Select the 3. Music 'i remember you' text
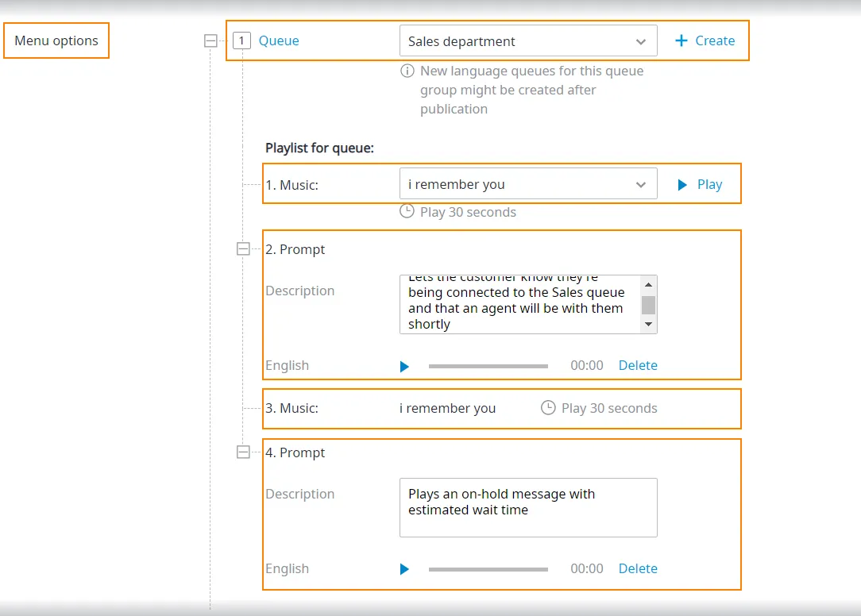 pyautogui.click(x=447, y=409)
